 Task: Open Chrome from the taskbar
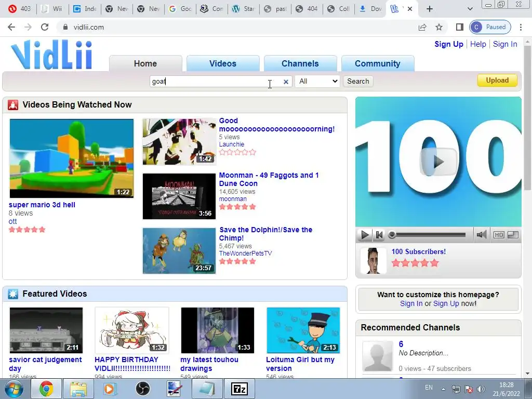pos(46,389)
